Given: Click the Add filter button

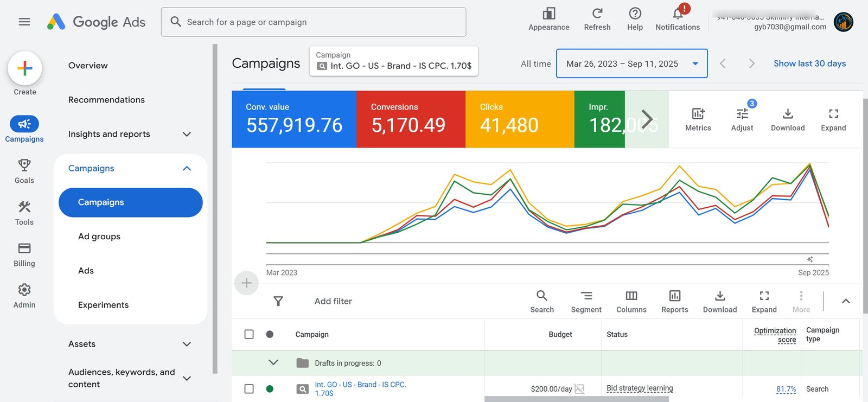Looking at the screenshot, I should coord(333,301).
